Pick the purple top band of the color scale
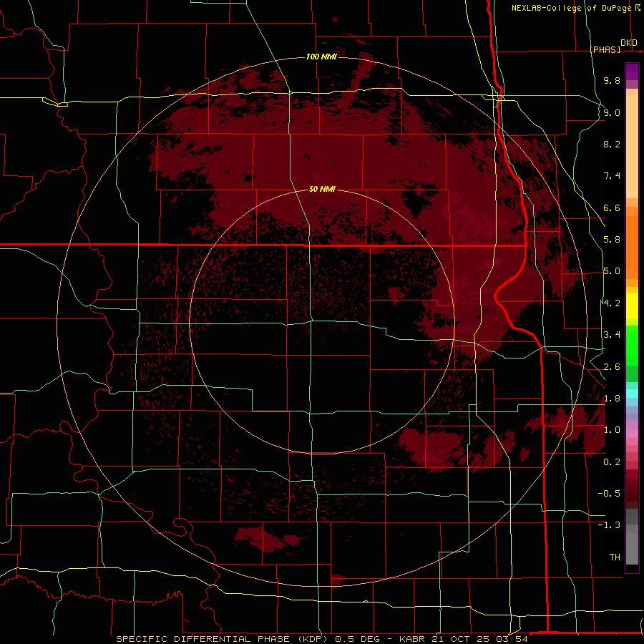 (632, 72)
